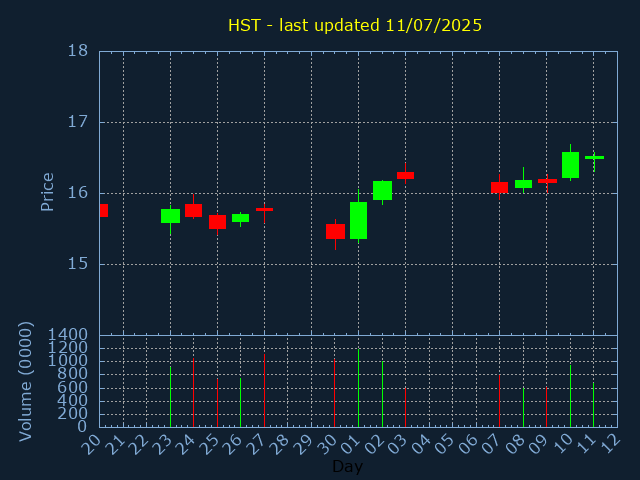This screenshot has height=480, width=640.
Task: Click the red candlestick for day 09
Action: coord(547,181)
